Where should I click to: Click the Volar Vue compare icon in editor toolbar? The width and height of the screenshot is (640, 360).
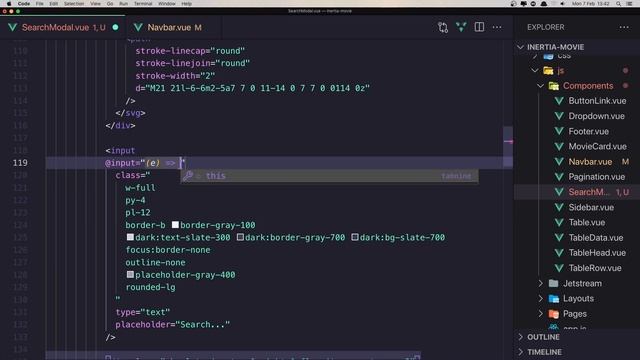click(461, 27)
